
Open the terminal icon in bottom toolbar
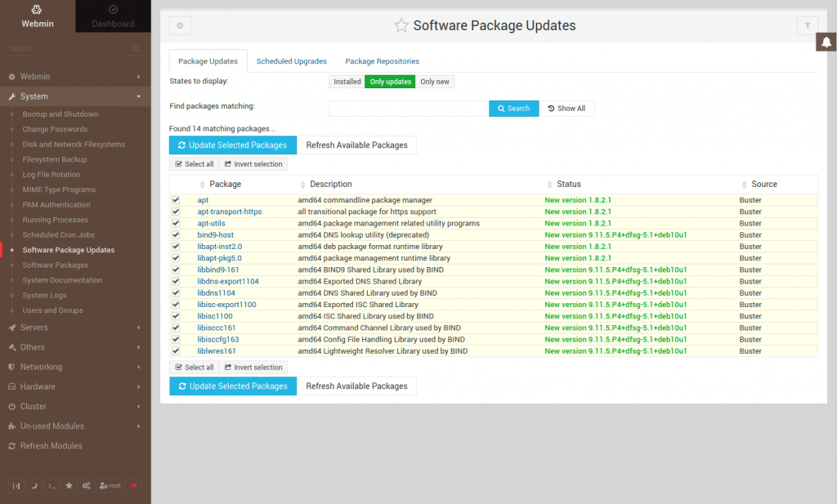51,485
